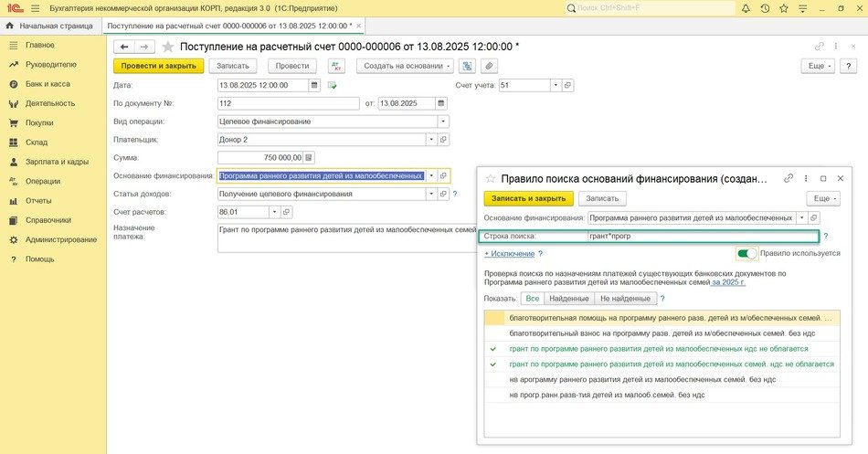Select the Не найденные filter option
The image size is (868, 454).
(625, 298)
